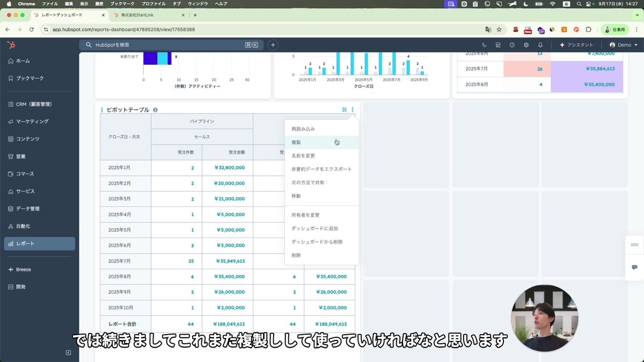644x362 pixels.
Task: Expand the CRM（顧客管理） sidebar section
Action: [33, 104]
